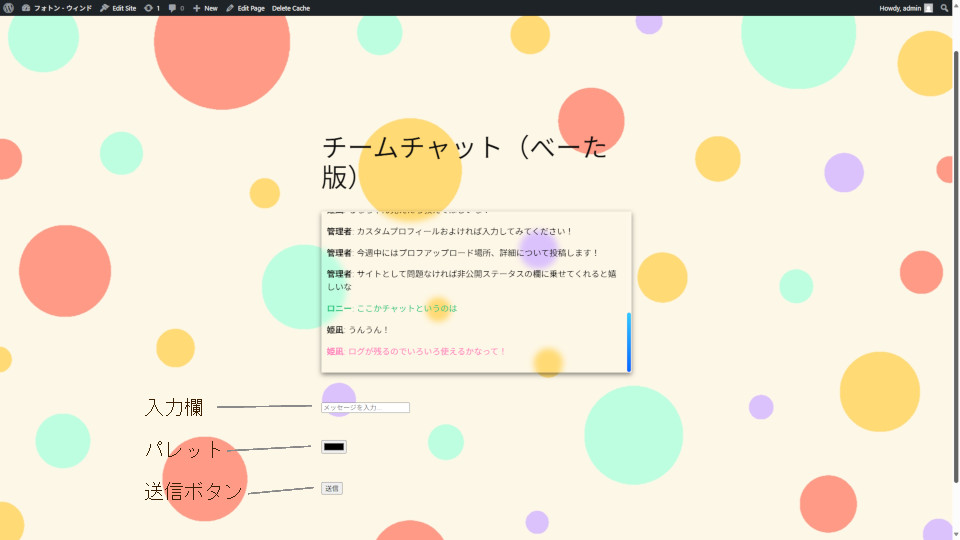Click the blue chat log scrollbar
The height and width of the screenshot is (540, 960).
click(x=629, y=341)
